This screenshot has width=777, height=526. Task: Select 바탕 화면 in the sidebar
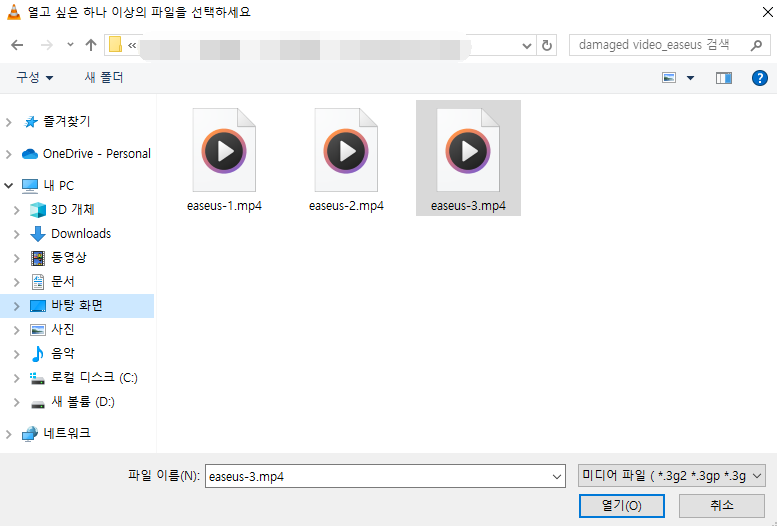point(77,305)
